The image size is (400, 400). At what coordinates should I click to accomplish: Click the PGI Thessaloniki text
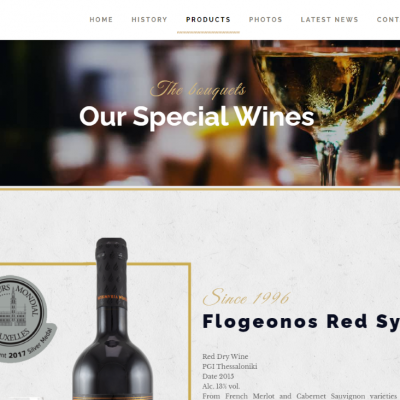pos(230,366)
